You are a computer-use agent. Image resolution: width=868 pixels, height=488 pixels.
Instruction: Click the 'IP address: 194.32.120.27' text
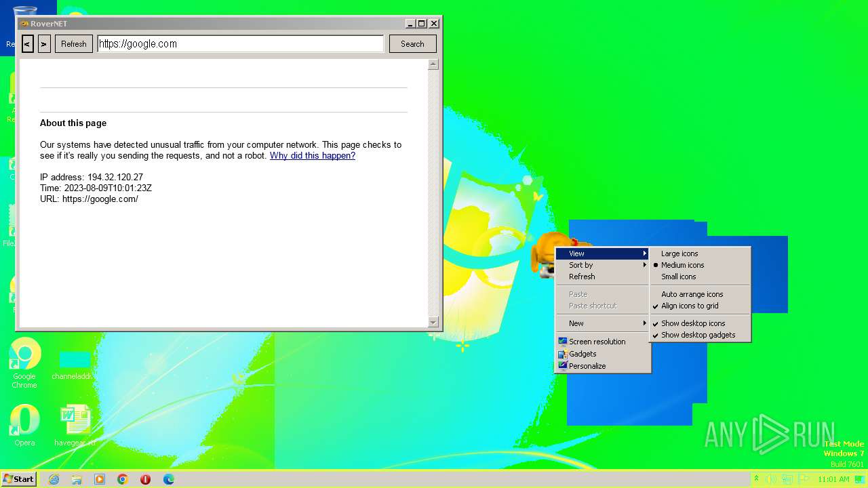point(92,177)
